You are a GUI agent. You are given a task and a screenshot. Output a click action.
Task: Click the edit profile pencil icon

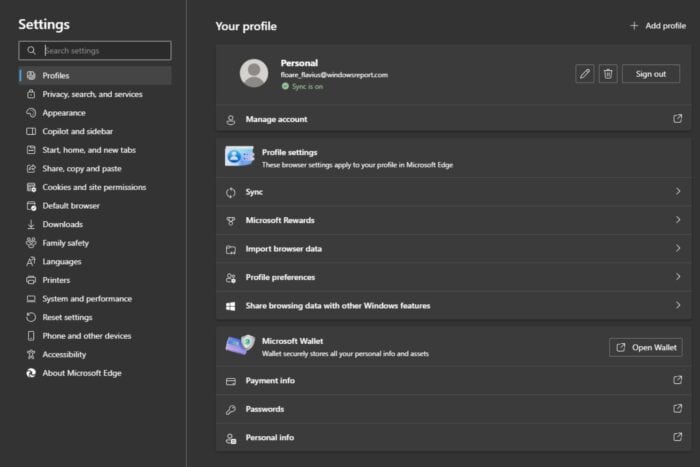point(584,74)
